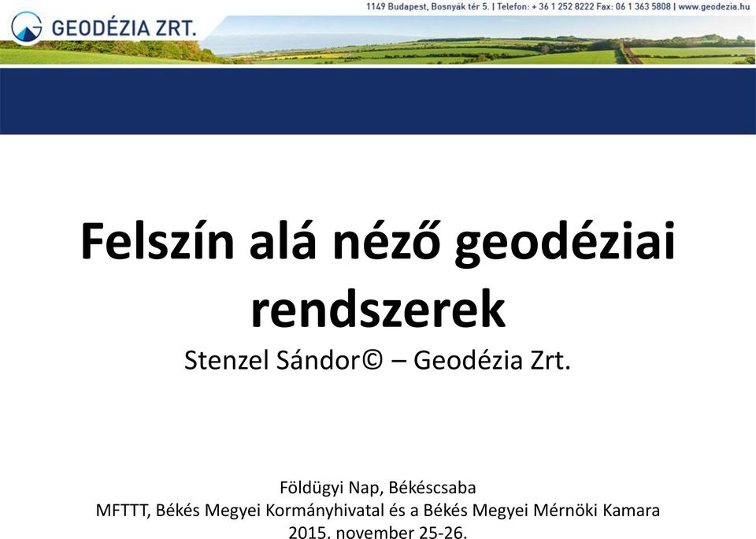This screenshot has height=539, width=756.
Task: Select the line beginning 'MFTTT, Békés Megyei Kormányhivatal'
Action: coord(378,510)
